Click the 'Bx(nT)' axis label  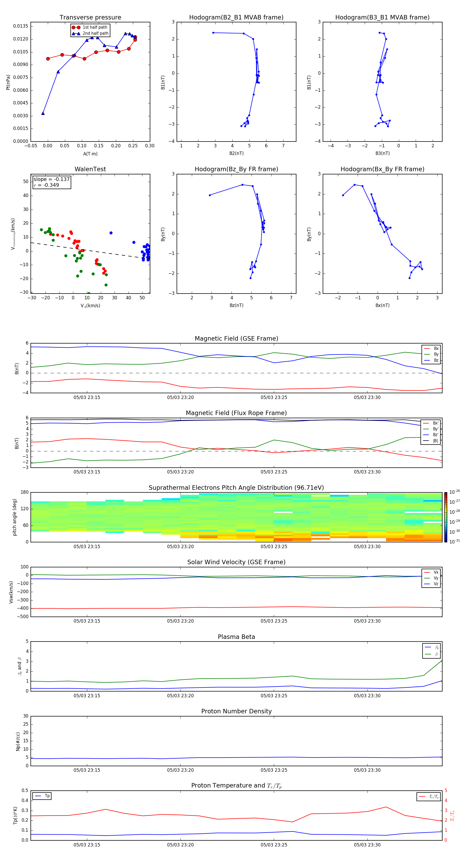(x=382, y=305)
